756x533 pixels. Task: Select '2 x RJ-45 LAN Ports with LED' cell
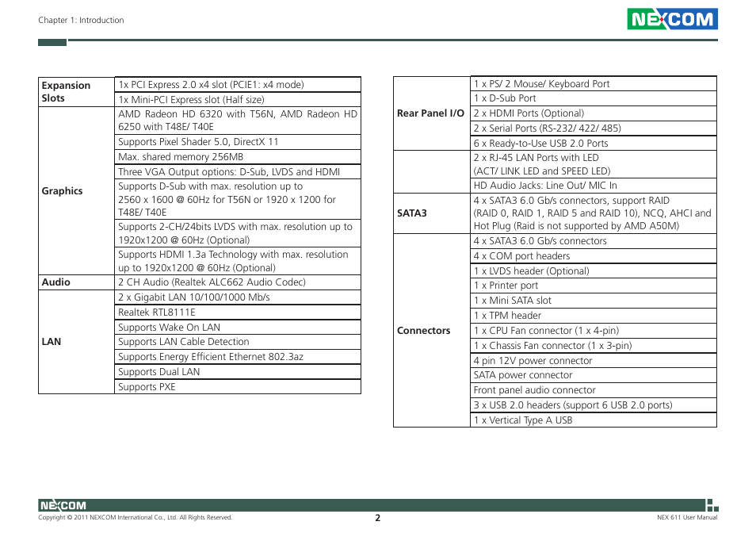594,164
